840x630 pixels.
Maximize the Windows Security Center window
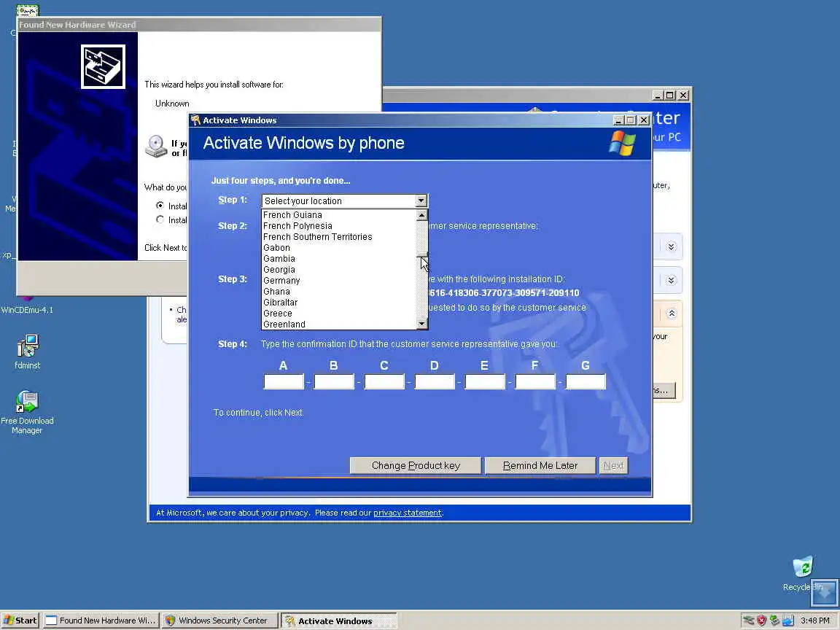coord(669,96)
